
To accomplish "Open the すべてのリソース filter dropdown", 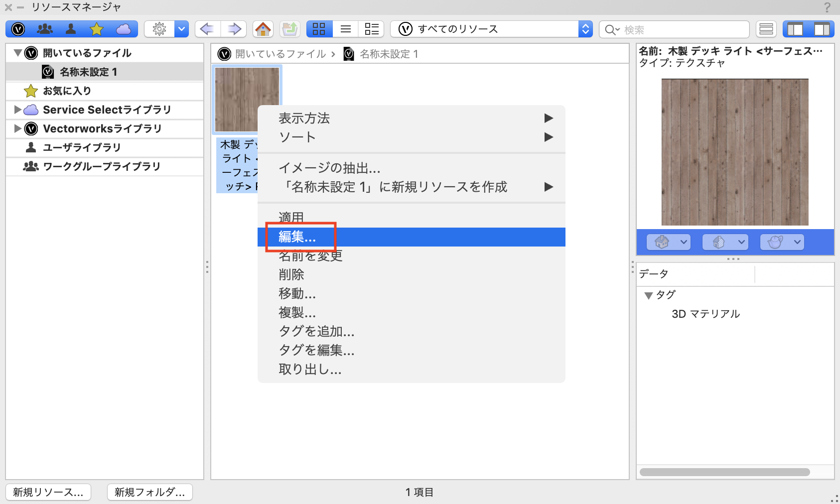I will tap(585, 28).
